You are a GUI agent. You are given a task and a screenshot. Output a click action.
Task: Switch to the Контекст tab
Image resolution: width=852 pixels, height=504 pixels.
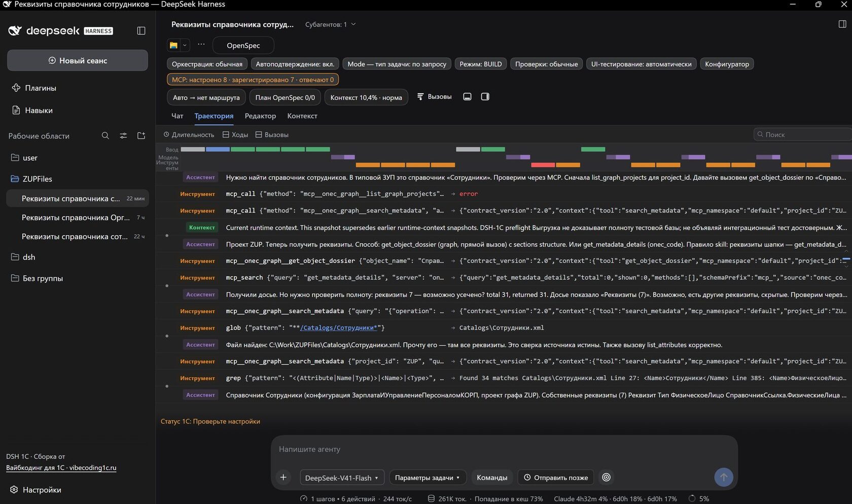coord(302,116)
